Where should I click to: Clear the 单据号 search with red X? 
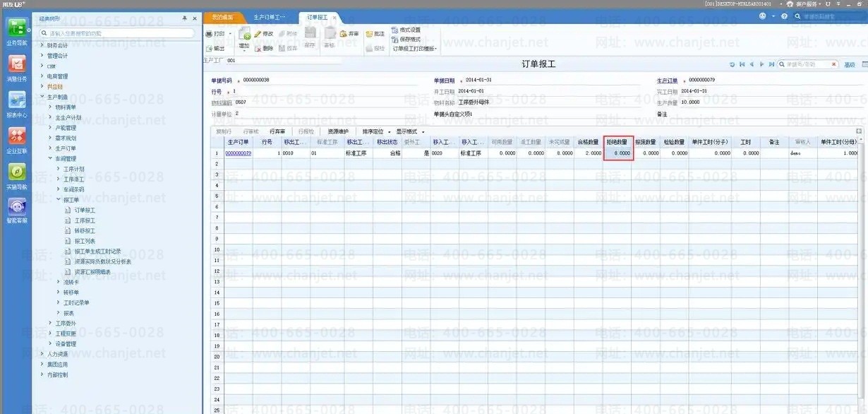pyautogui.click(x=834, y=64)
